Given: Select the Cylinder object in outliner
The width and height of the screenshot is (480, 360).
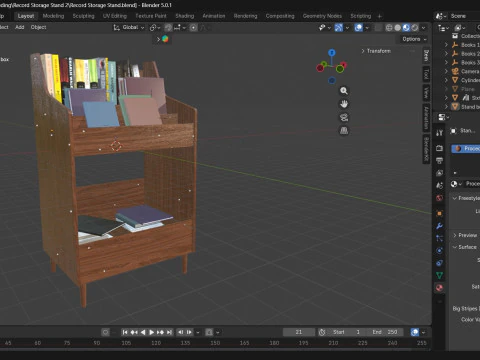Looking at the screenshot, I should tap(470, 80).
